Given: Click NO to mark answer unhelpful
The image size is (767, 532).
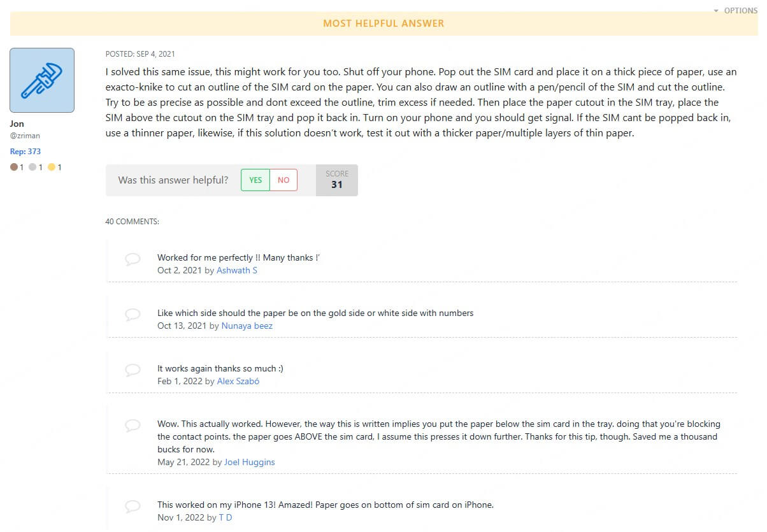Looking at the screenshot, I should (x=283, y=180).
